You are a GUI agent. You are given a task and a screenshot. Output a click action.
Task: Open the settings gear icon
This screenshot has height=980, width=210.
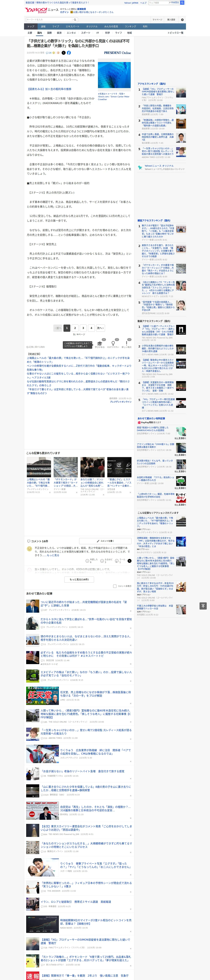(x=182, y=19)
